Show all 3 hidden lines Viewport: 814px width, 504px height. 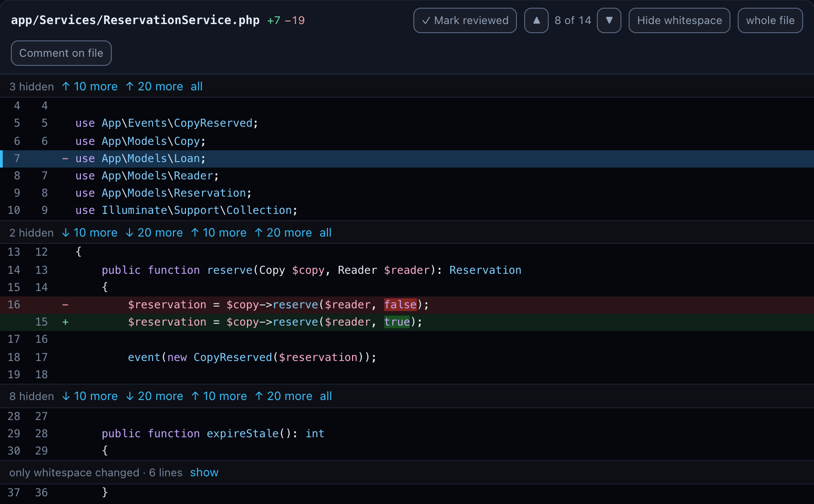tap(197, 86)
